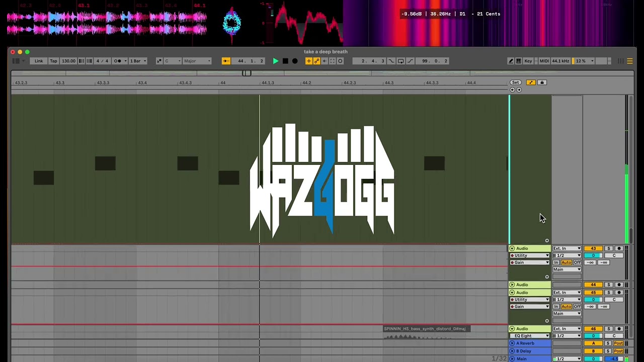644x362 pixels.
Task: Jump to next locator arrow
Action: 519,90
